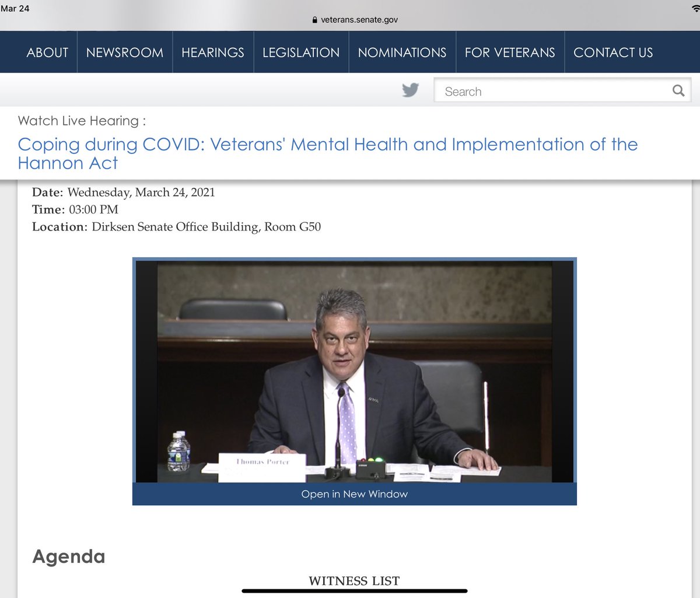This screenshot has height=598, width=700.
Task: Select the time text 03:00 PM
Action: click(93, 209)
